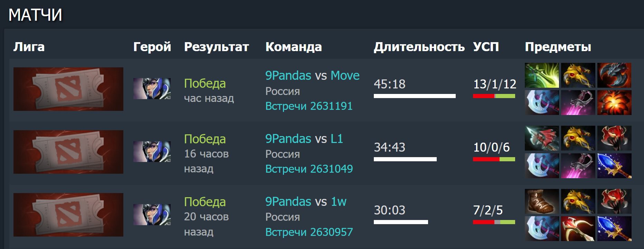644x249 pixels.
Task: Click Luna hero portrait in first match
Action: [x=152, y=88]
